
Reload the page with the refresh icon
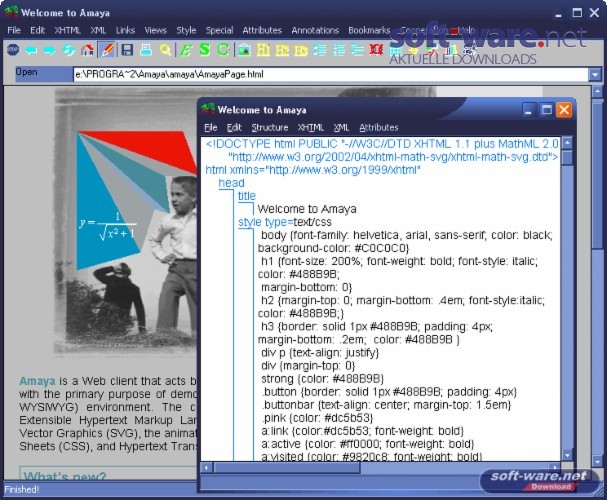(x=69, y=50)
